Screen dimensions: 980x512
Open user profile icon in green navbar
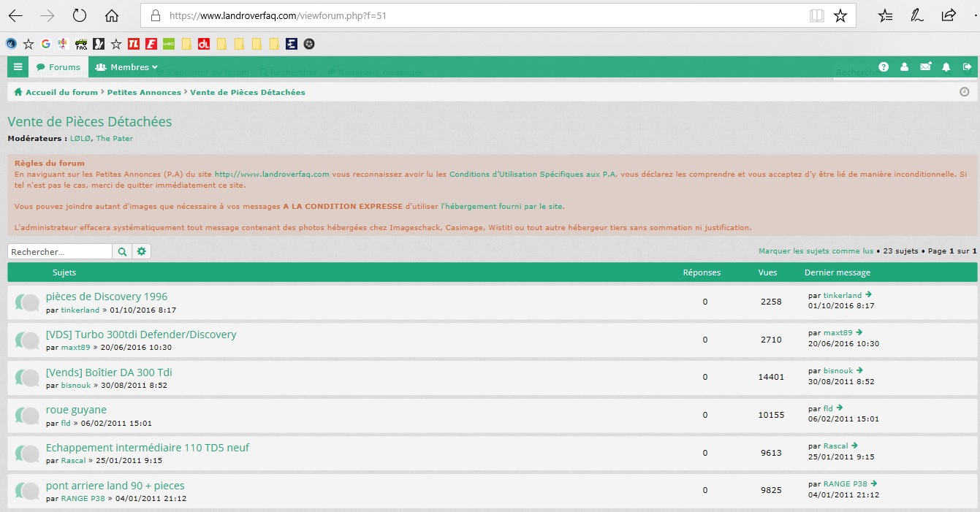(x=905, y=67)
